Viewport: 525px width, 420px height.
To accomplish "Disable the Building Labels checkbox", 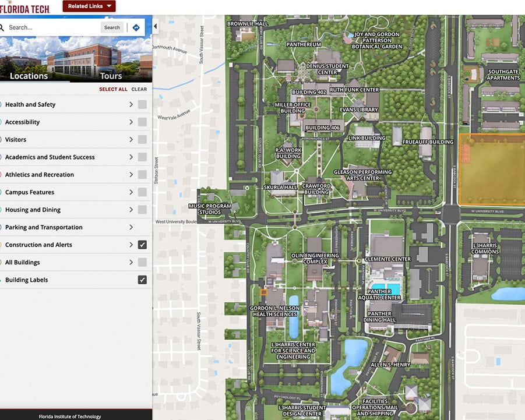I will pos(142,280).
